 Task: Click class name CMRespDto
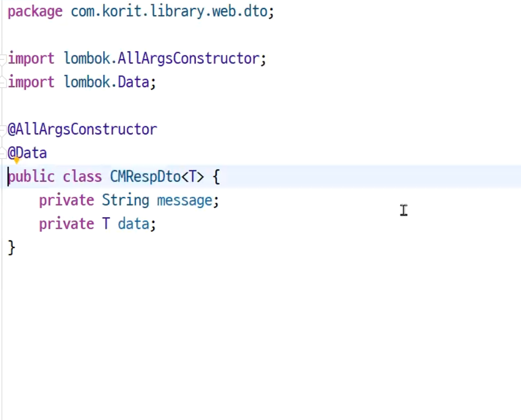[x=145, y=177]
